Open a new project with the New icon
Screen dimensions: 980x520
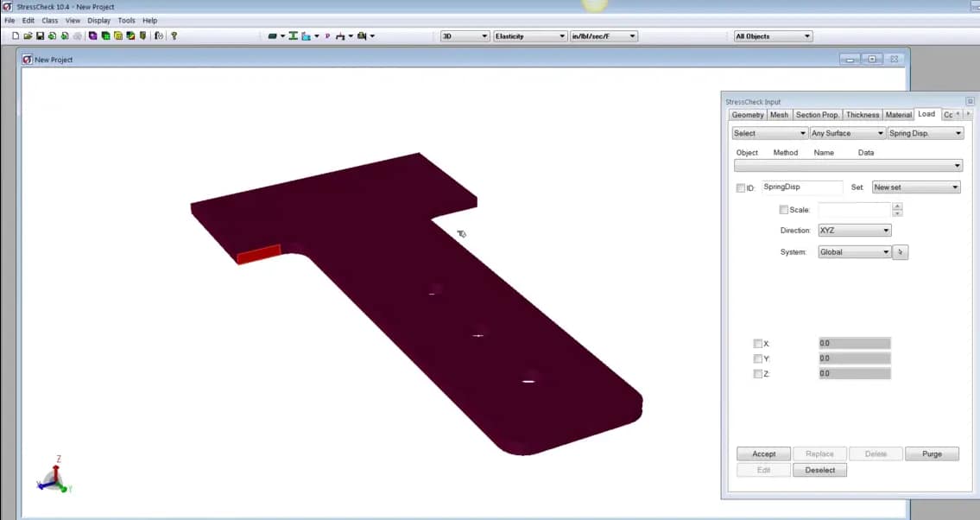point(14,35)
